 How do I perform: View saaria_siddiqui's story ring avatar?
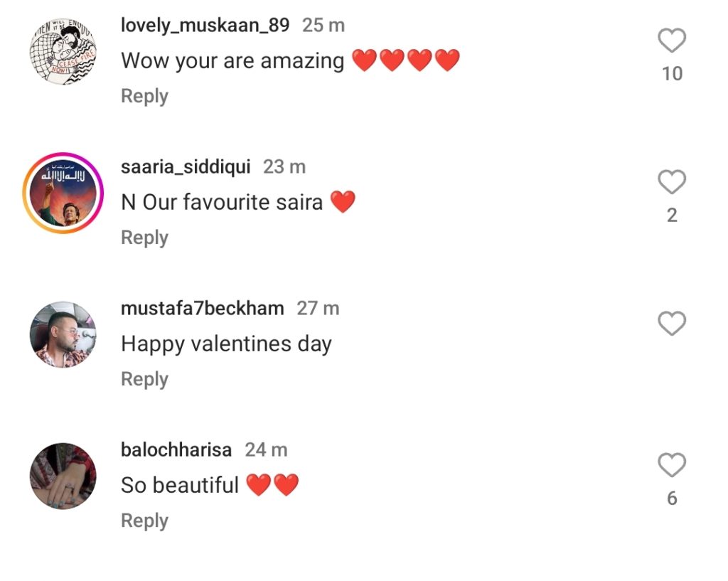coord(63,193)
